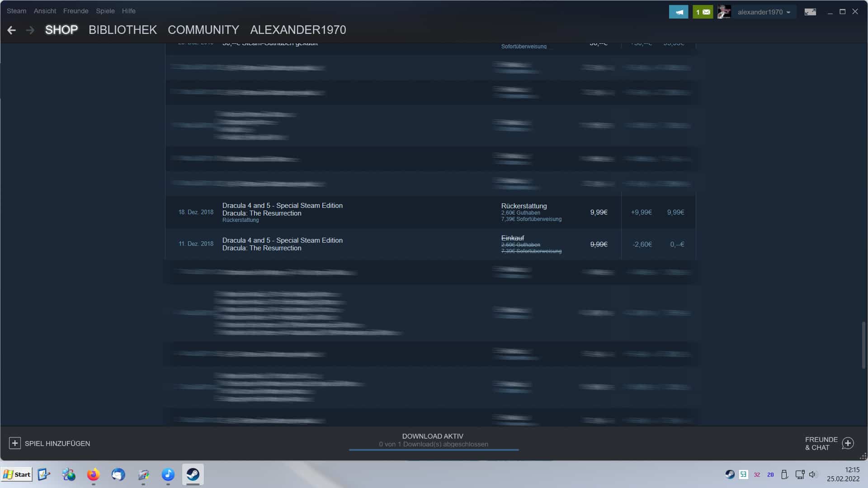Screen dimensions: 868x488
Task: Click the struck-through 9,99€ total
Action: point(599,244)
